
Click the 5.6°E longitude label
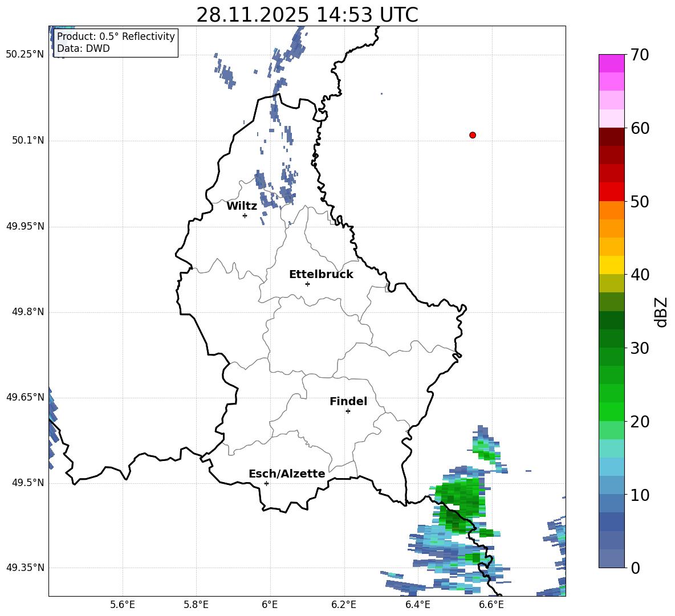(x=122, y=605)
